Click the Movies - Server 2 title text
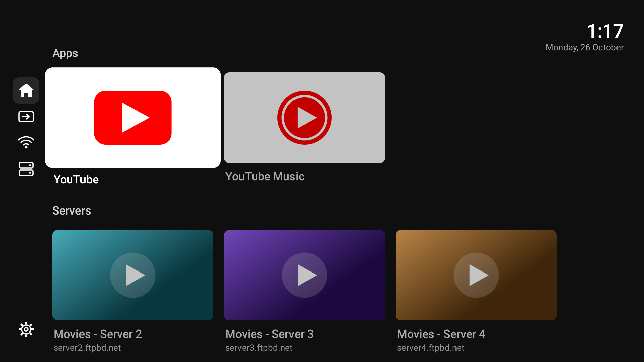Viewport: 644px width, 362px height. [x=98, y=334]
